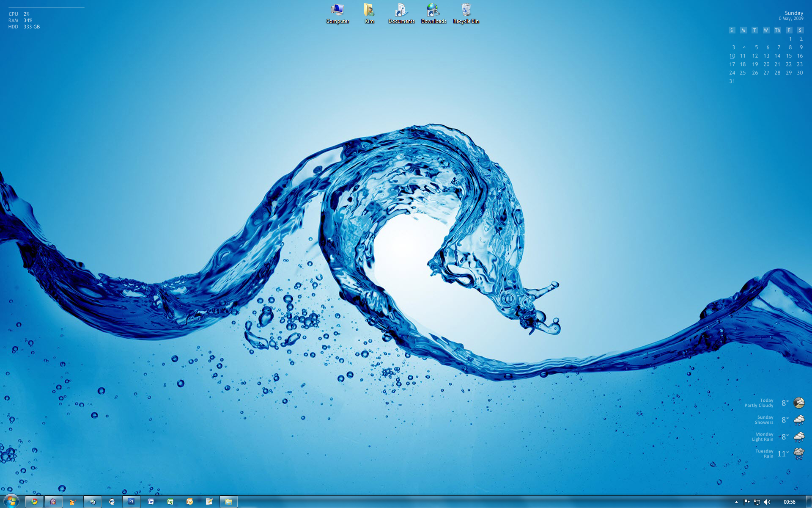Click the Action Center flag tray icon

point(746,502)
